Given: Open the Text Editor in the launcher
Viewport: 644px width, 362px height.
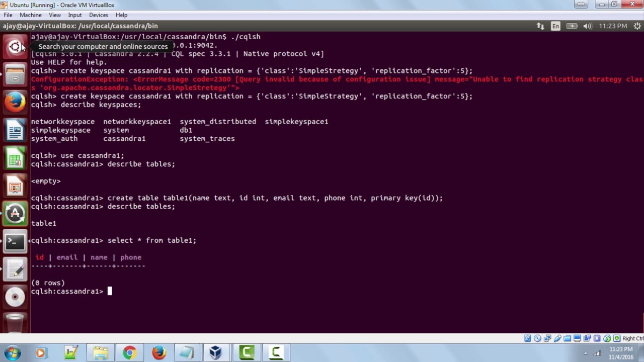Looking at the screenshot, I should 15,269.
